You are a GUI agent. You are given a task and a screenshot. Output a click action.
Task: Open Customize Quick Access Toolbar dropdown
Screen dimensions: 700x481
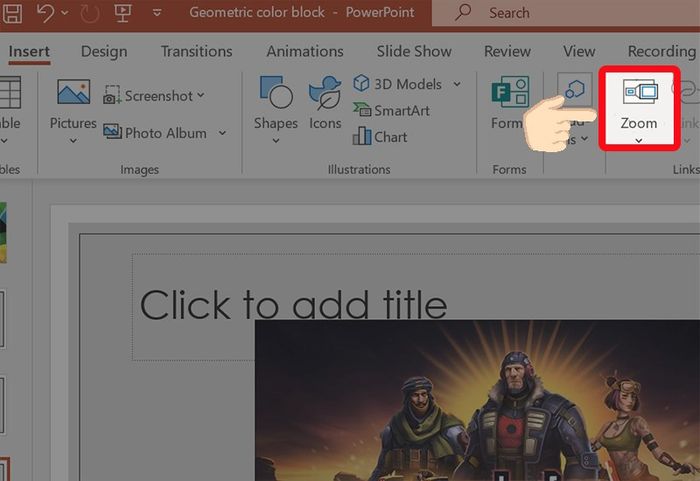click(x=157, y=13)
